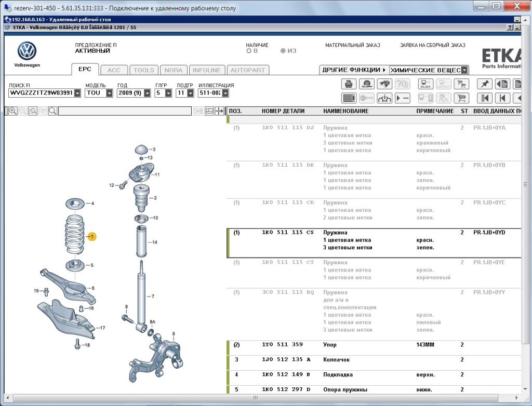Select part row 1J0 512 135 A Колпачок
Viewport: 532px width, 406px height.
tap(374, 362)
